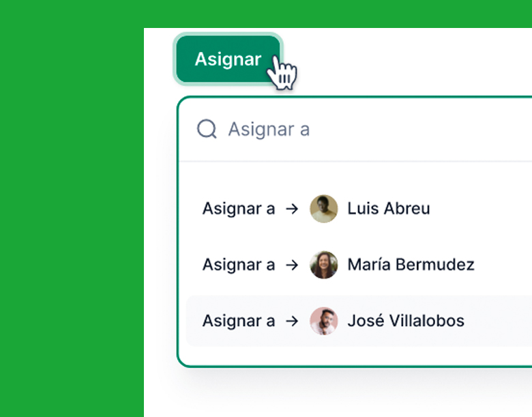This screenshot has width=532, height=417.
Task: Click arrow icon in José Villalobos row
Action: (292, 321)
